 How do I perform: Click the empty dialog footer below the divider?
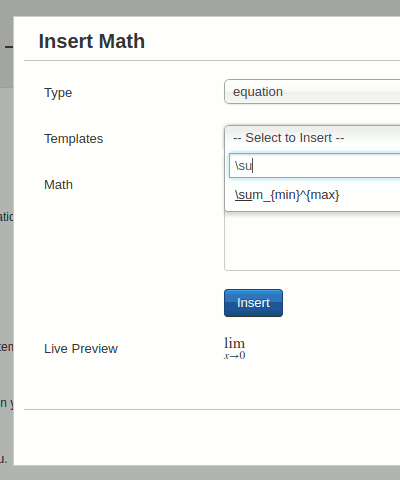point(212,437)
